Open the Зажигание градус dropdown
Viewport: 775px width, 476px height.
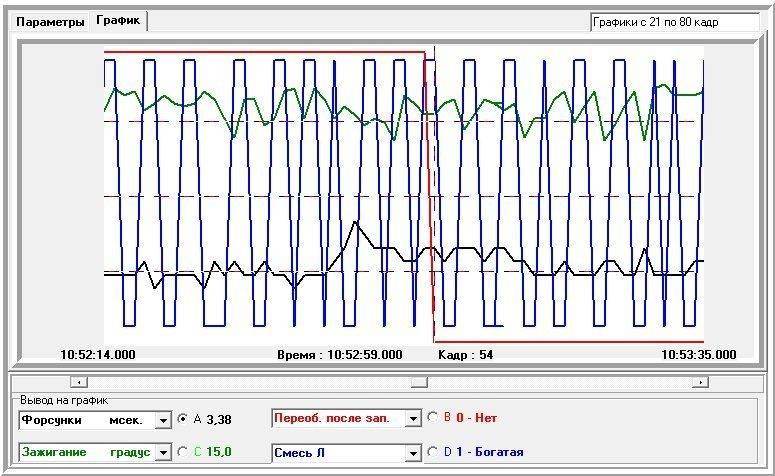pyautogui.click(x=164, y=452)
